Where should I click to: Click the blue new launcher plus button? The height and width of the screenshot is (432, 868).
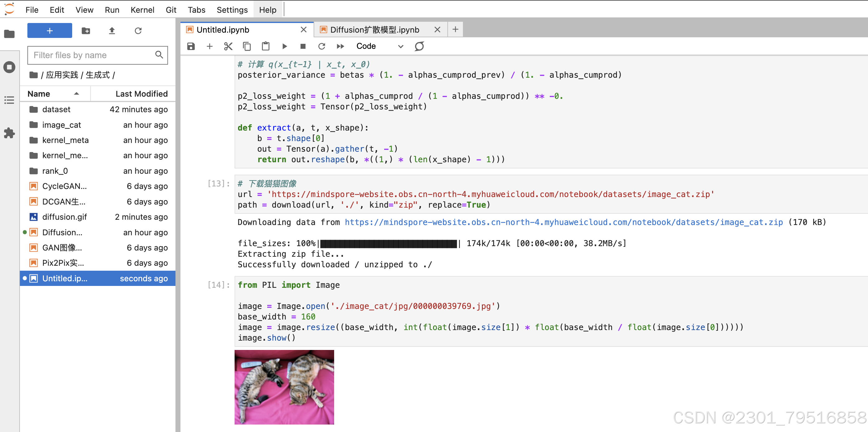(49, 31)
